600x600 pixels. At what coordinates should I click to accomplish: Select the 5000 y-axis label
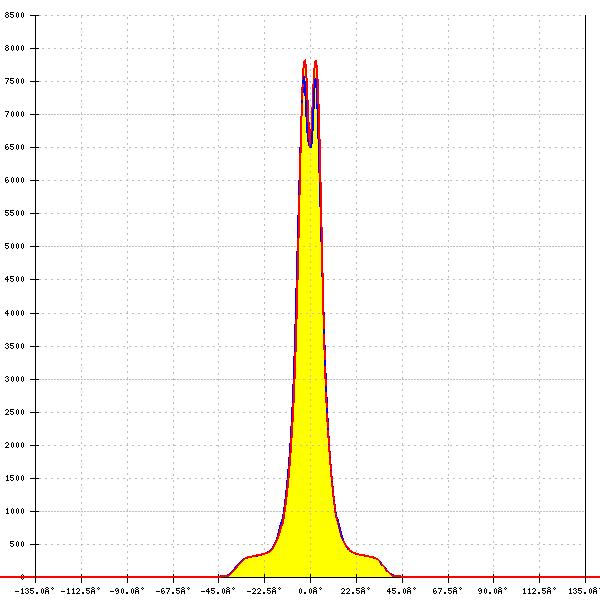15,246
